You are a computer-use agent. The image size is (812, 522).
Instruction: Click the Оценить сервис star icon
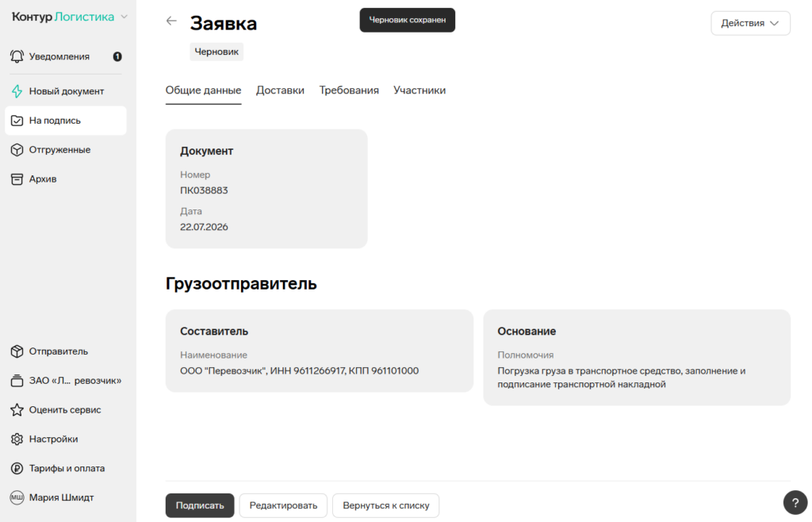pyautogui.click(x=17, y=409)
